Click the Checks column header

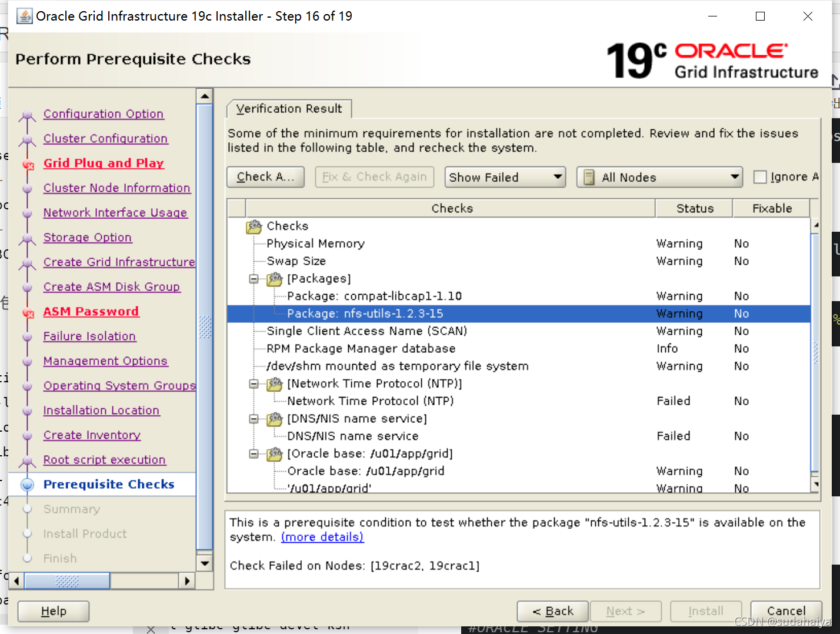(451, 208)
